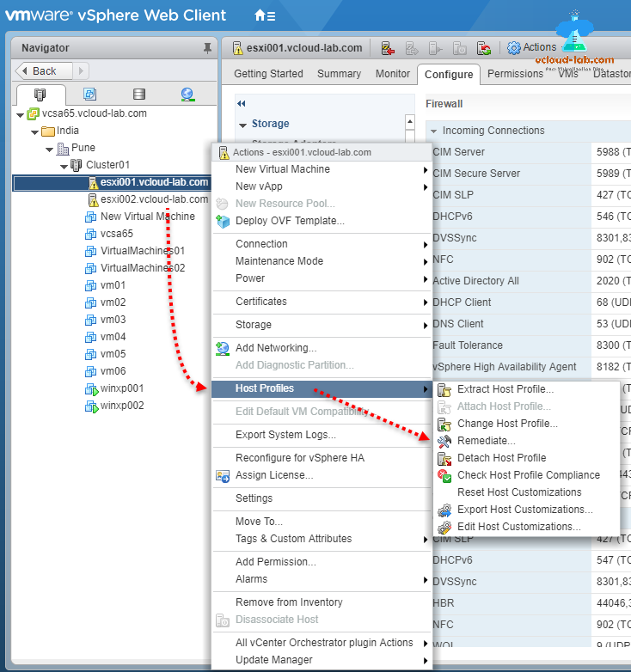This screenshot has height=672, width=631.
Task: Select Add Permission menu entry
Action: tap(322, 562)
